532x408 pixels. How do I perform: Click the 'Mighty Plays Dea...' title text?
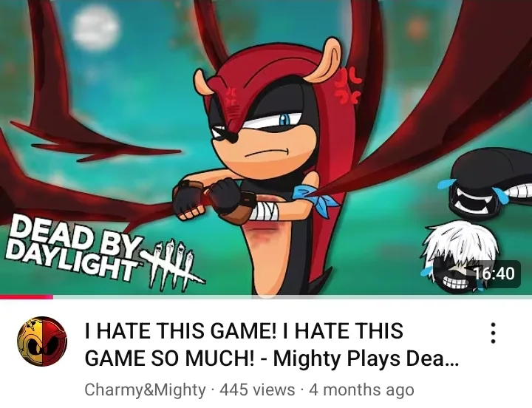366,358
